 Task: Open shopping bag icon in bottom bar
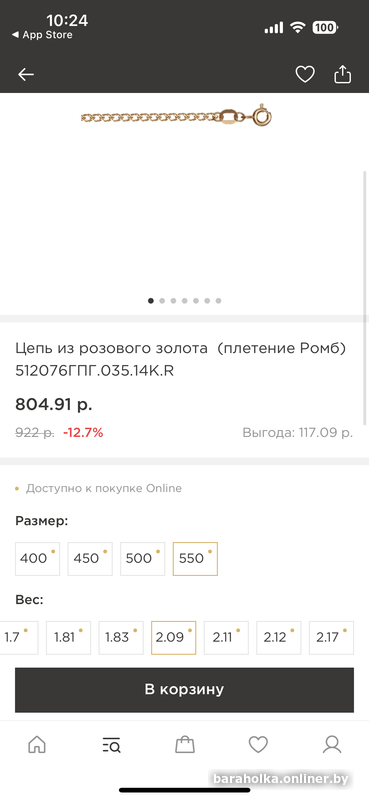185,745
